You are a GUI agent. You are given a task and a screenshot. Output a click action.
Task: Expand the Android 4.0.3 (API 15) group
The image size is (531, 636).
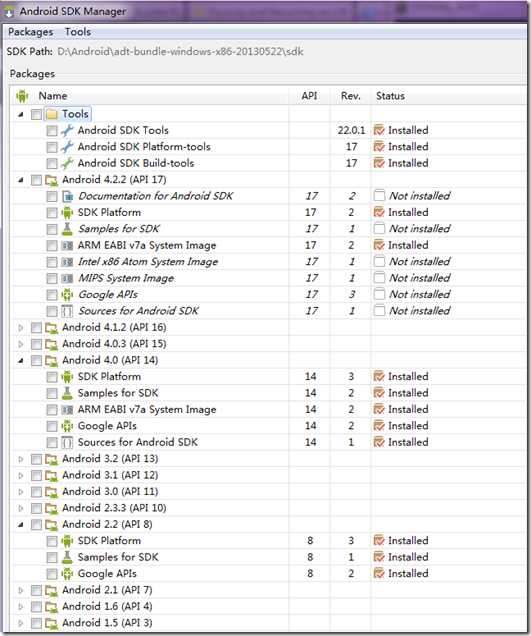coord(21,344)
